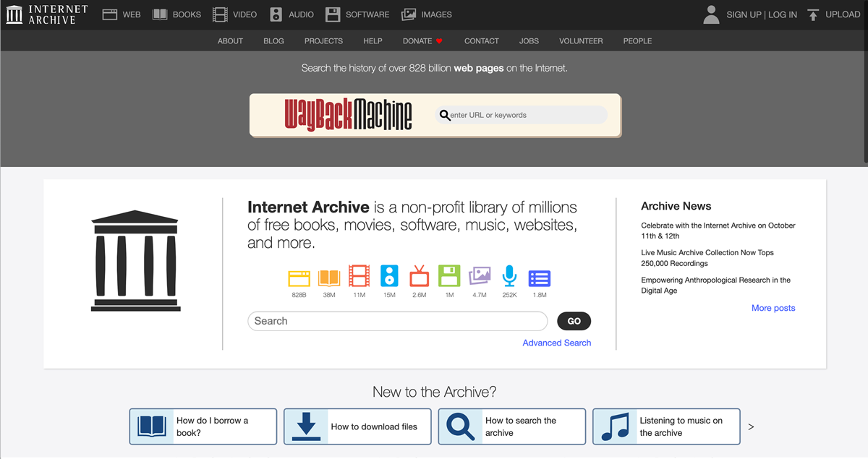The image size is (868, 459).
Task: Open the yellow web pages icon
Action: pyautogui.click(x=299, y=278)
